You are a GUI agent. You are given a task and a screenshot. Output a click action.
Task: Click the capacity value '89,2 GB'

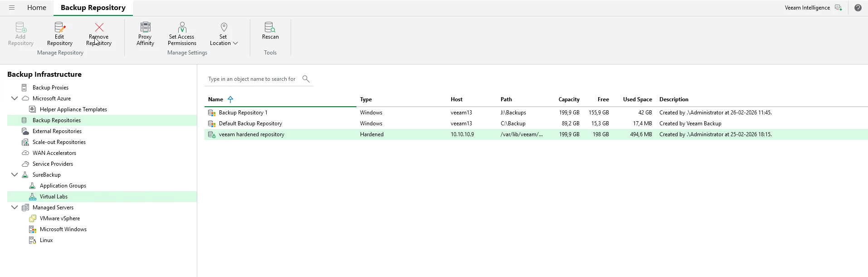(571, 124)
